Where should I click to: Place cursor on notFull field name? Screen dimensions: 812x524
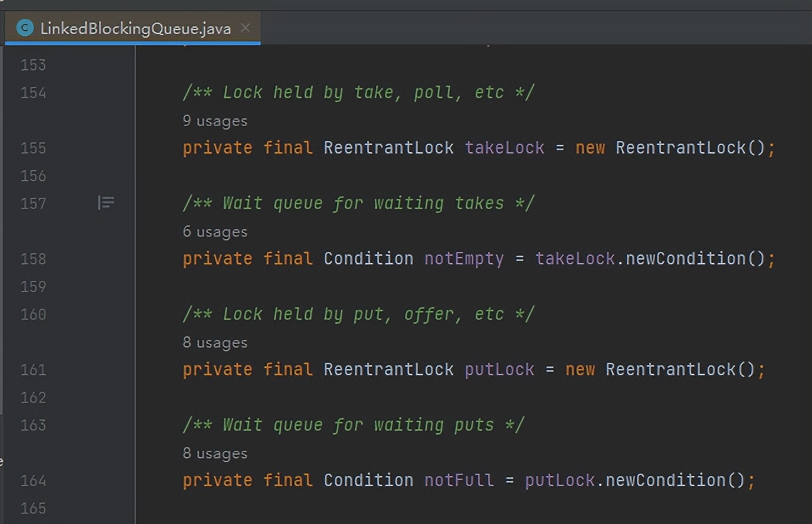[x=459, y=481]
